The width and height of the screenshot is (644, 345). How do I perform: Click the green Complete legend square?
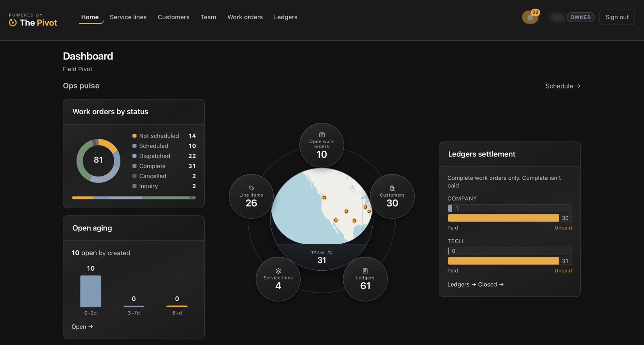134,166
